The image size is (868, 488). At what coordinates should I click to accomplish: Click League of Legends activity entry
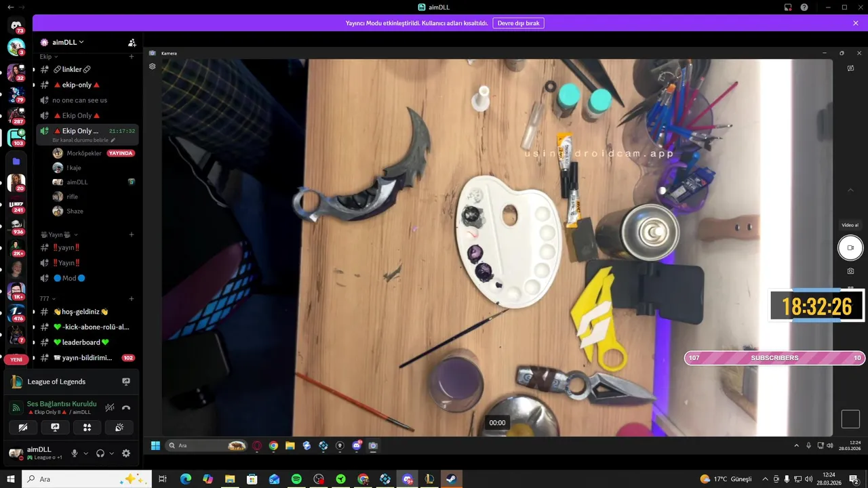(x=56, y=382)
